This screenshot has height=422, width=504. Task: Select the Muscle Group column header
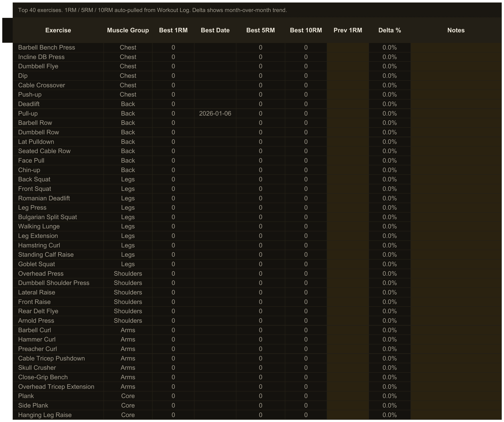(x=128, y=30)
